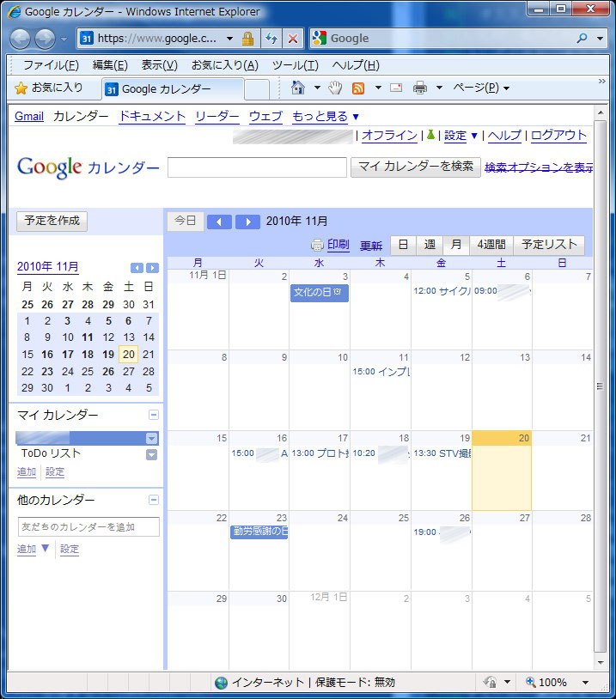
Task: Open address bar URL history dropdown
Action: pyautogui.click(x=229, y=39)
